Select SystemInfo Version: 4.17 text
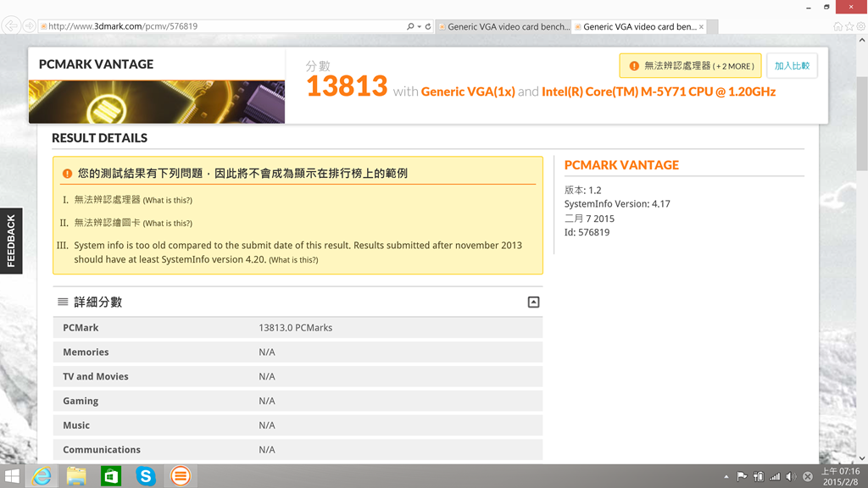 (617, 203)
